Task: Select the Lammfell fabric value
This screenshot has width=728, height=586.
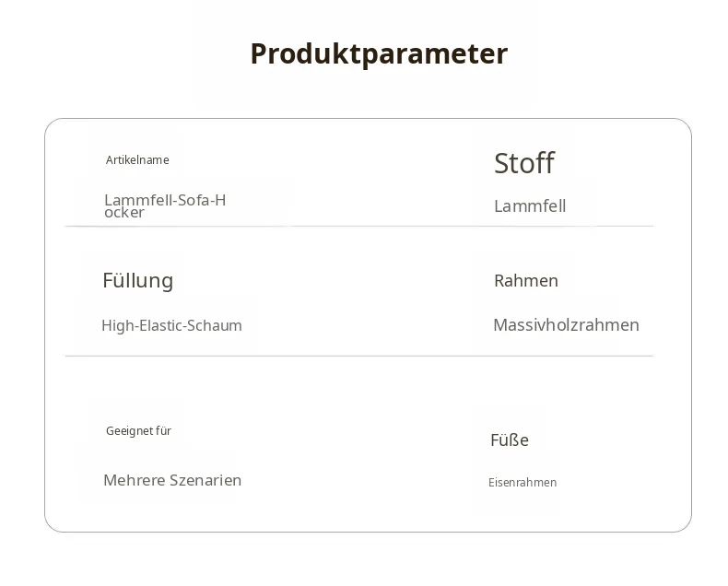Action: (530, 206)
